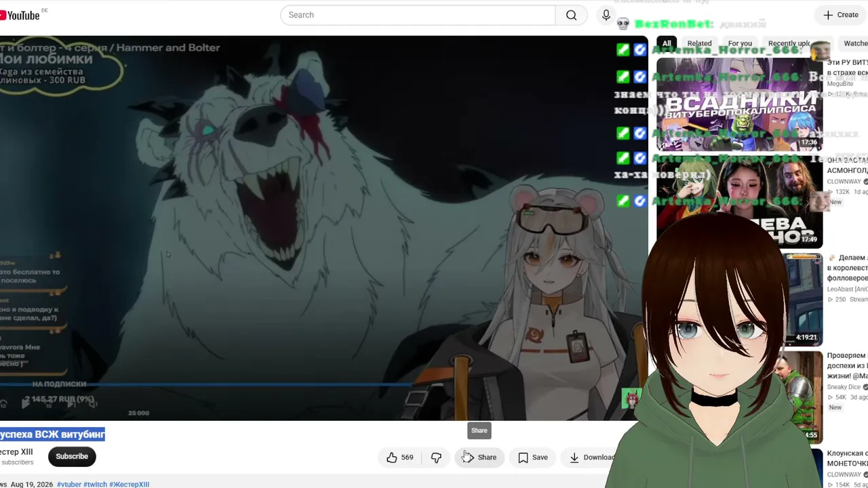Screen dimensions: 868x488
Task: Start voice search with the microphone
Action: [x=606, y=15]
